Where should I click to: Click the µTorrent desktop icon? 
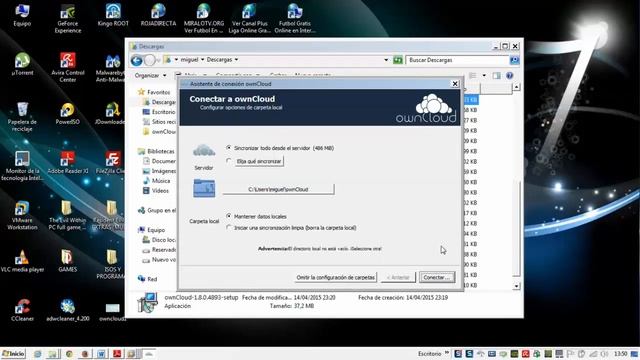22,64
